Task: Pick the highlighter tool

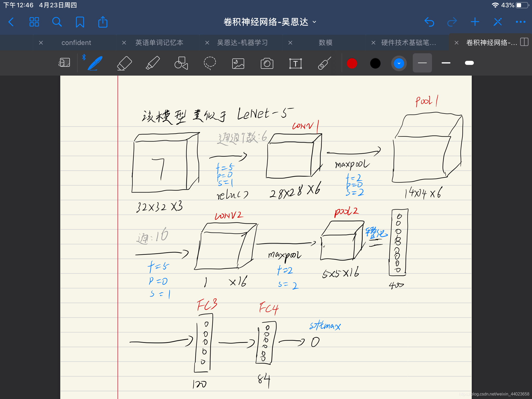Action: (153, 63)
